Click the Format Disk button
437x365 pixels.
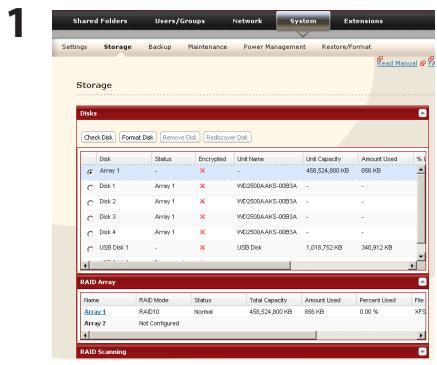(x=137, y=137)
